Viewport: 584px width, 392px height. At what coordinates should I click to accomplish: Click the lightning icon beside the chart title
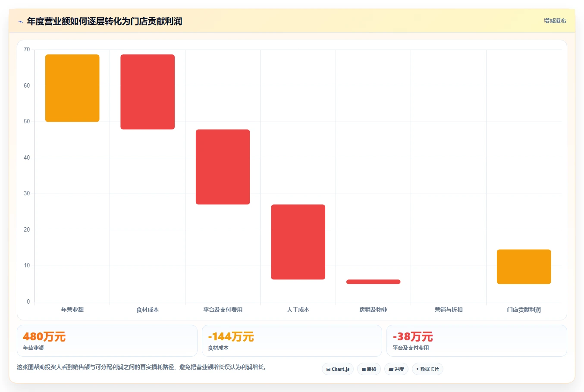tap(20, 22)
